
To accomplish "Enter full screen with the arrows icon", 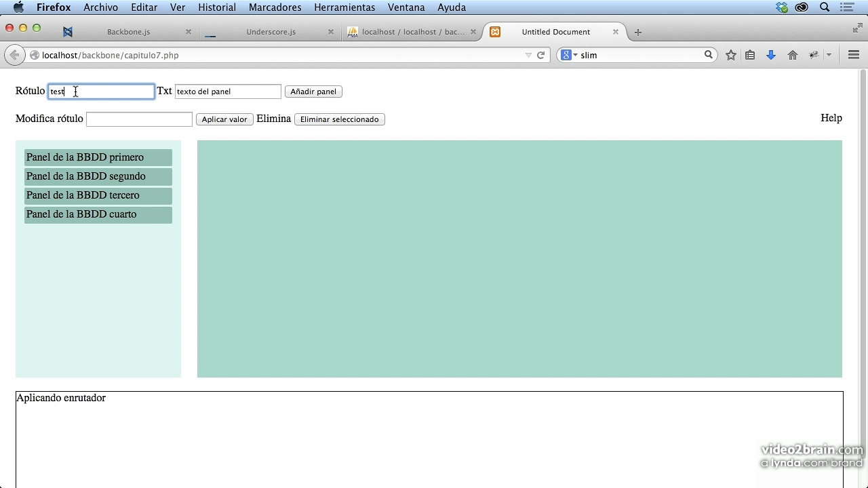I will (857, 28).
